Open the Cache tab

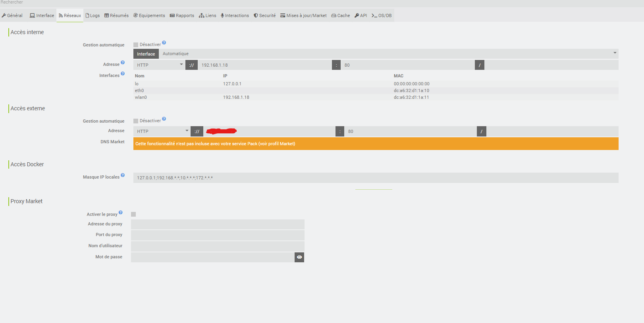[341, 15]
